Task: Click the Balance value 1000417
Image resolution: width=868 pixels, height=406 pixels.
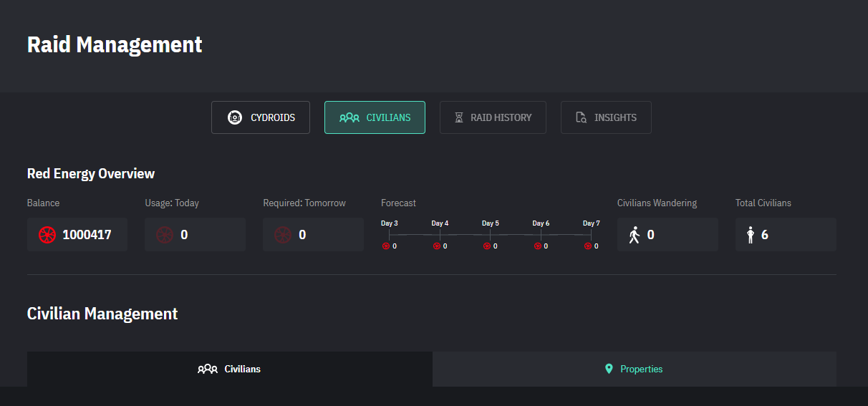Action: coord(87,235)
